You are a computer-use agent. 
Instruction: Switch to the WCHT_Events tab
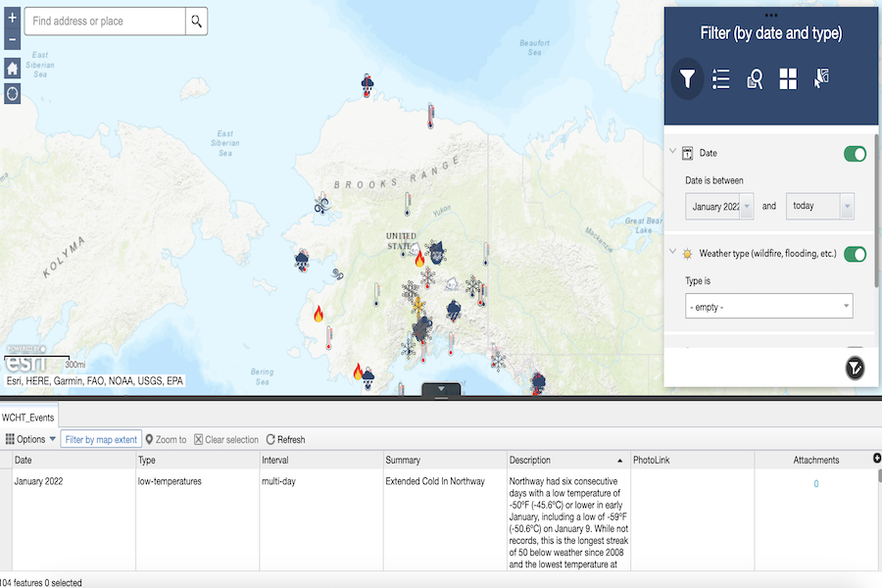click(x=28, y=417)
